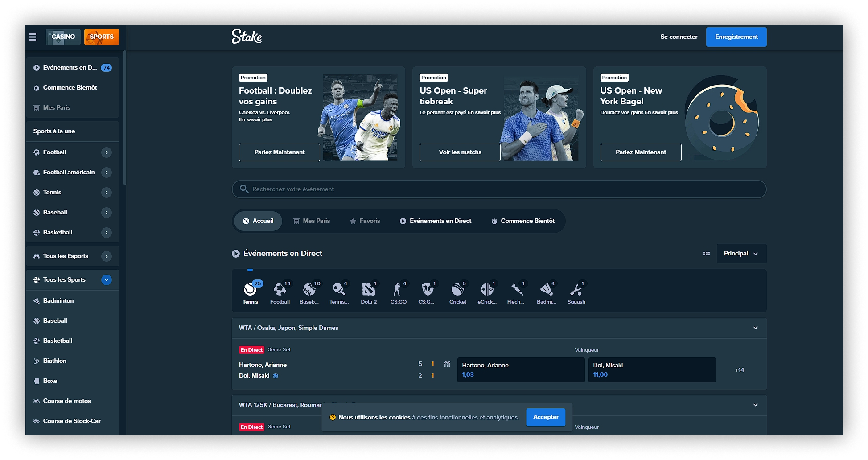Click the grid view icon beside Principal

[707, 253]
